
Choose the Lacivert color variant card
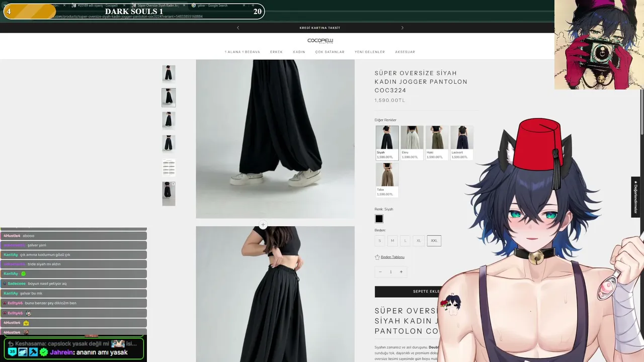(x=462, y=143)
